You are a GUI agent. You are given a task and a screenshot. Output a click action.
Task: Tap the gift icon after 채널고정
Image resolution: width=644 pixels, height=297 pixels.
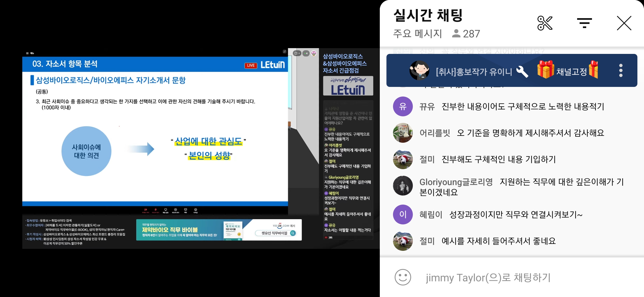pyautogui.click(x=593, y=70)
